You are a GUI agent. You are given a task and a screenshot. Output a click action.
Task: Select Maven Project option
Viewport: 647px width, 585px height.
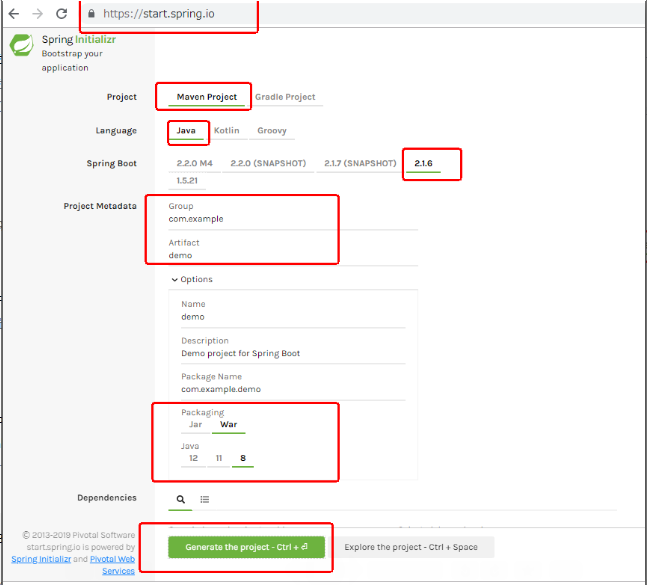coord(207,97)
